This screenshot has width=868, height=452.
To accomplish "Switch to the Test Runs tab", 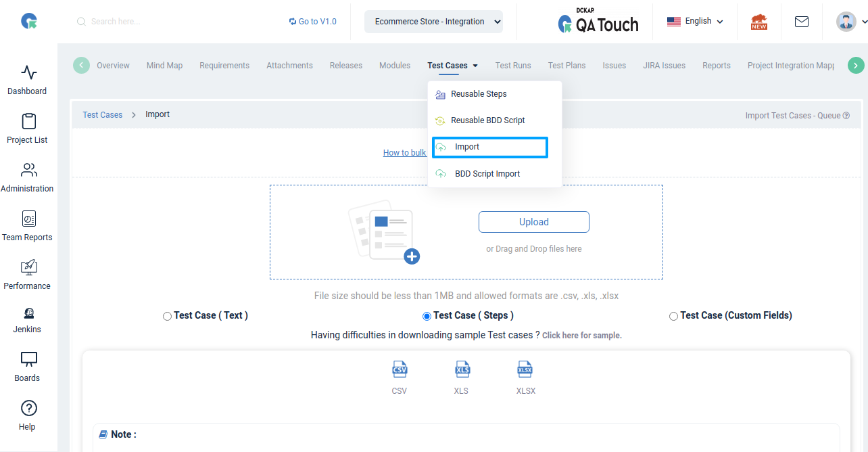I will click(513, 66).
